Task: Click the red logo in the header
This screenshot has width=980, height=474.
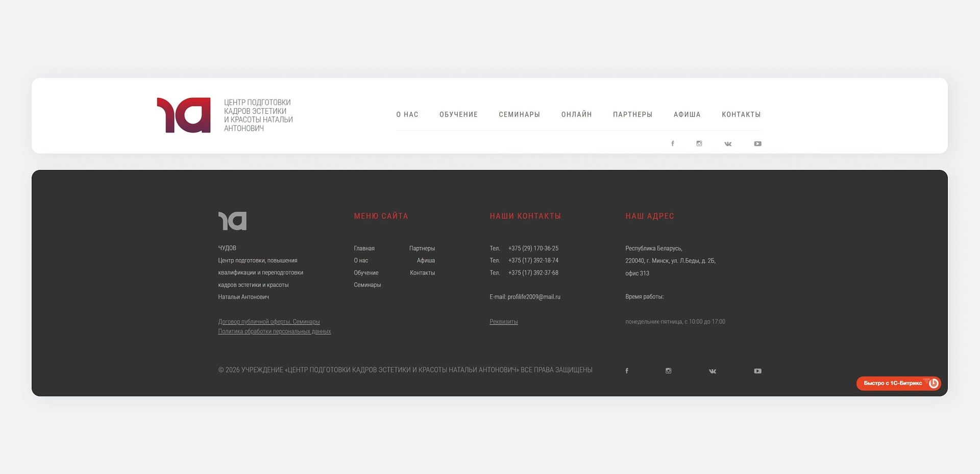Action: click(184, 115)
